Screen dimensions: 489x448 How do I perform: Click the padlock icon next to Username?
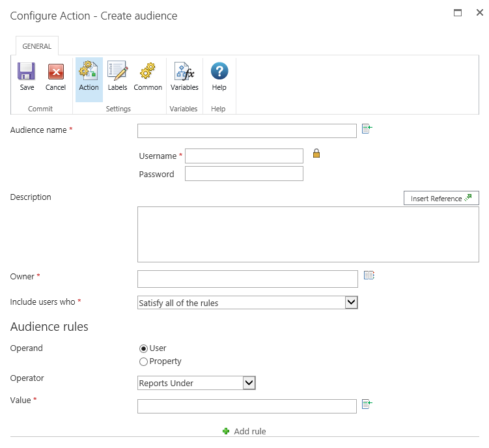point(316,154)
